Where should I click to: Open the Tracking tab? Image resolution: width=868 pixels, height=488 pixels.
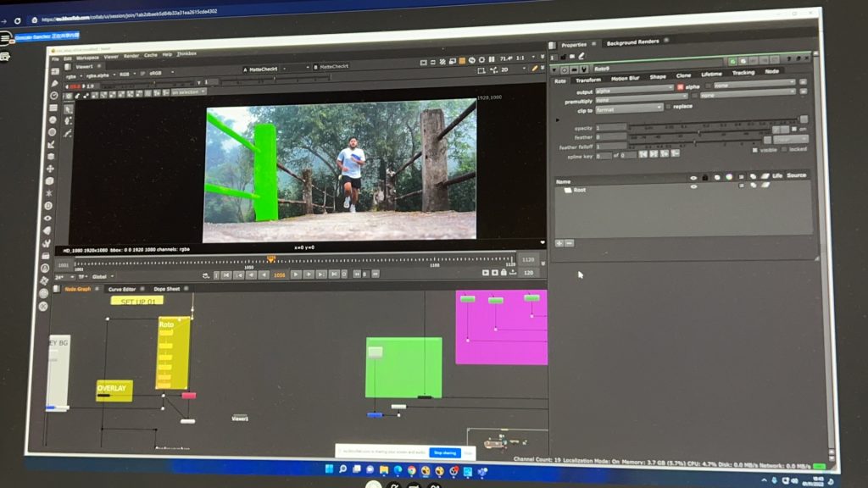point(743,73)
